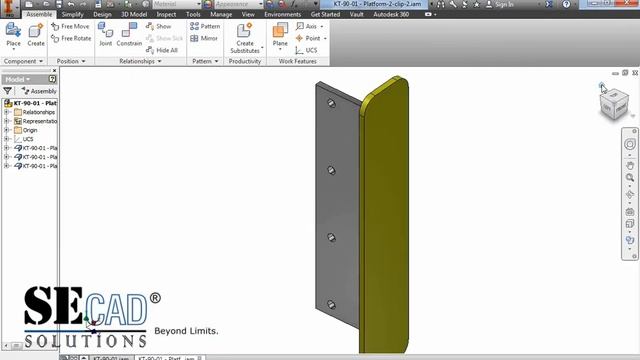Click the Assembly view button in browser
Image resolution: width=640 pixels, height=360 pixels.
point(39,91)
